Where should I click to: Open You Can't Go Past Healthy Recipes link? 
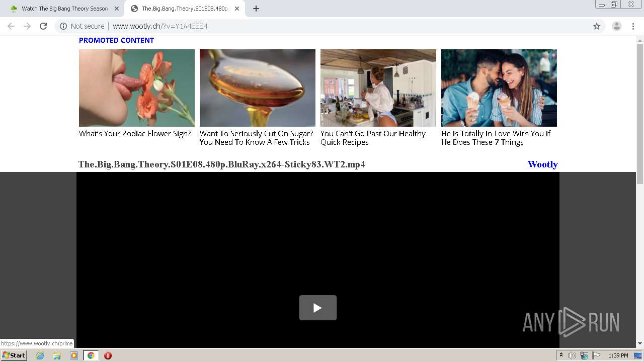[373, 138]
